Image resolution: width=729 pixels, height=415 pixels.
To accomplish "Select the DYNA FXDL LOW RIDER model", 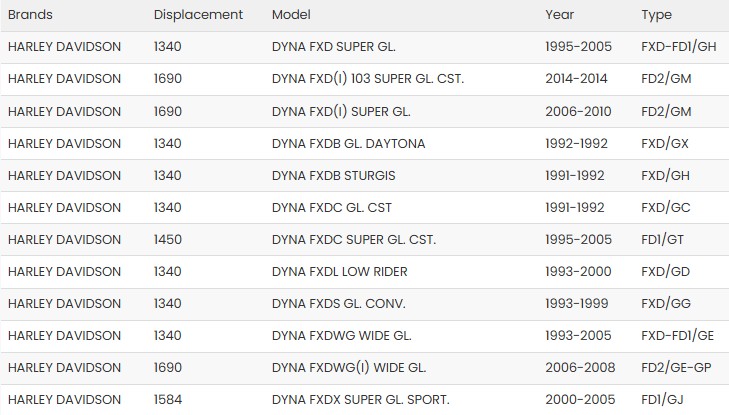I will click(339, 272).
